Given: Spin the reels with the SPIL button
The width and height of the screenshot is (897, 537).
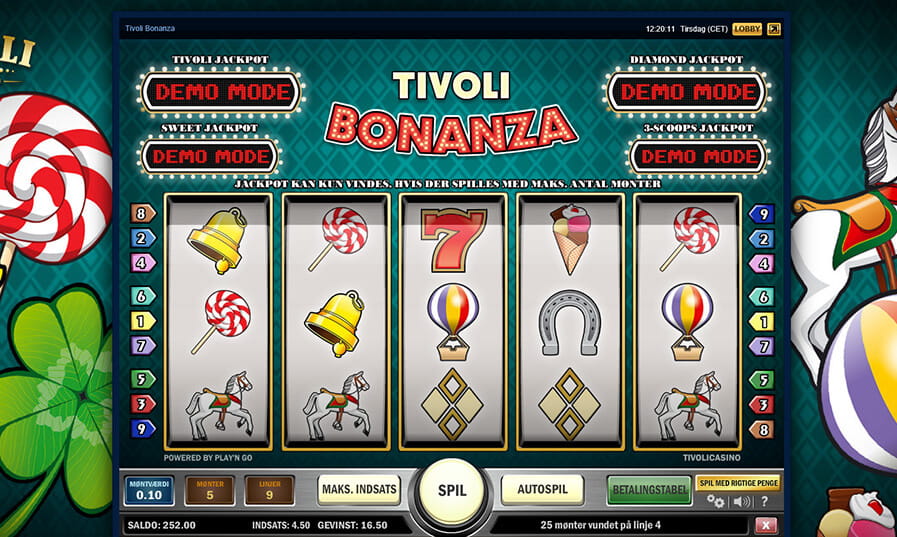Looking at the screenshot, I should (x=452, y=491).
